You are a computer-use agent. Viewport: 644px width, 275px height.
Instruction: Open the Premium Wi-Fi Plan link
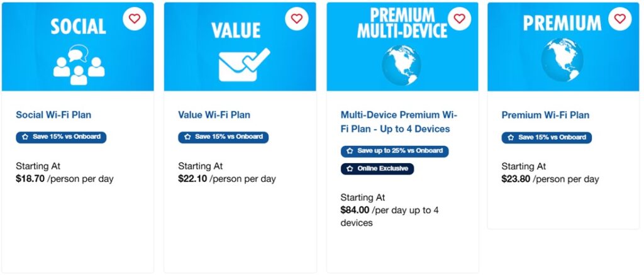[545, 115]
